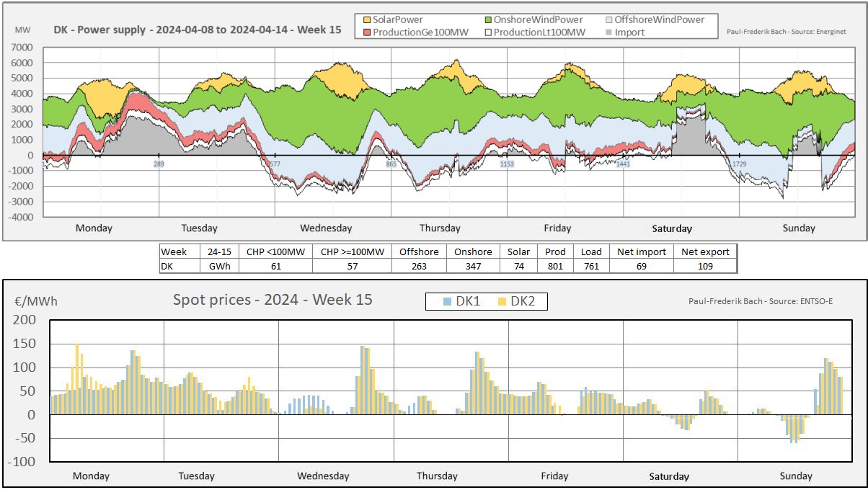Click the Wednesday label under the spot prices chart
This screenshot has height=490, width=868.
323,476
